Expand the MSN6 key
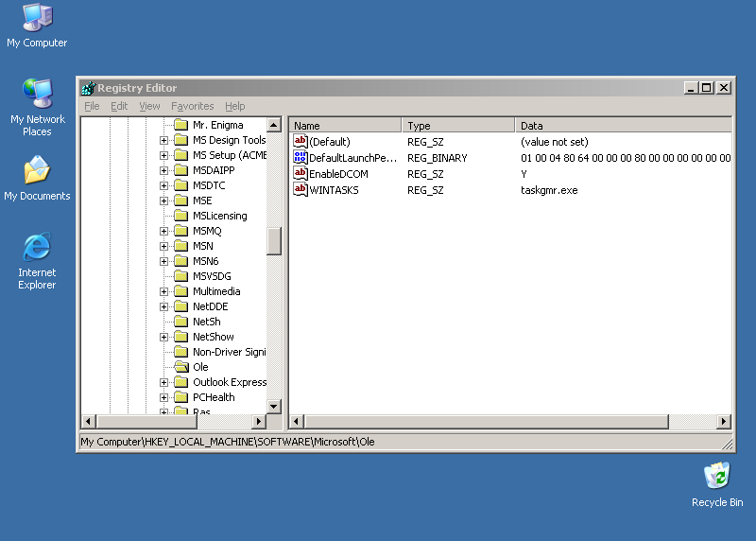The width and height of the screenshot is (756, 541). (x=163, y=261)
